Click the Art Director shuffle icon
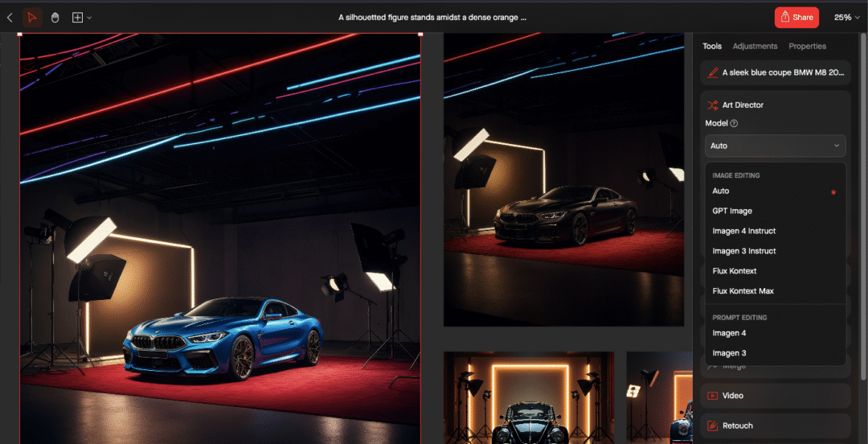Viewport: 868px width, 444px height. coord(712,105)
